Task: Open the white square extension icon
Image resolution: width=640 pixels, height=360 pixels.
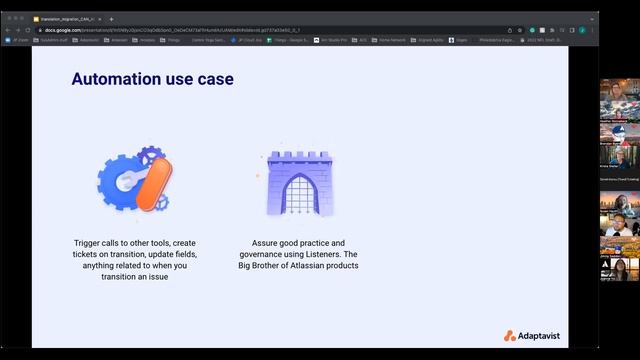Action: pos(542,30)
